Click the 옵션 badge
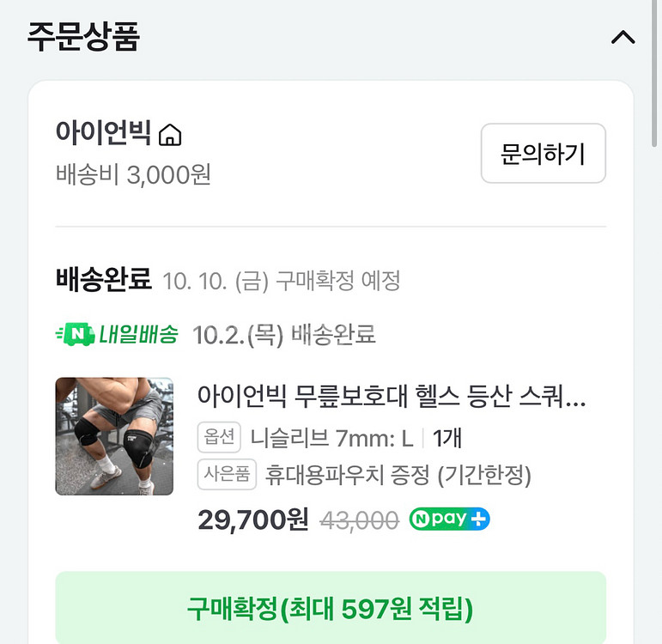 219,438
